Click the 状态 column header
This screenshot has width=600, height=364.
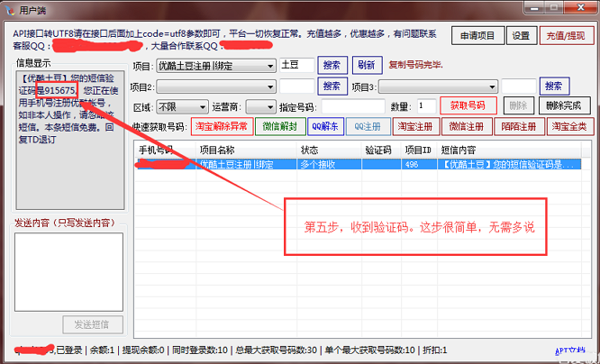tap(329, 150)
